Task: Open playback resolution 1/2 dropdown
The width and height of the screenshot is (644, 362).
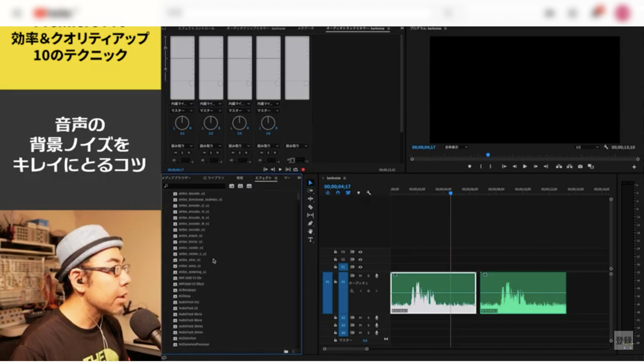Action: coord(586,147)
